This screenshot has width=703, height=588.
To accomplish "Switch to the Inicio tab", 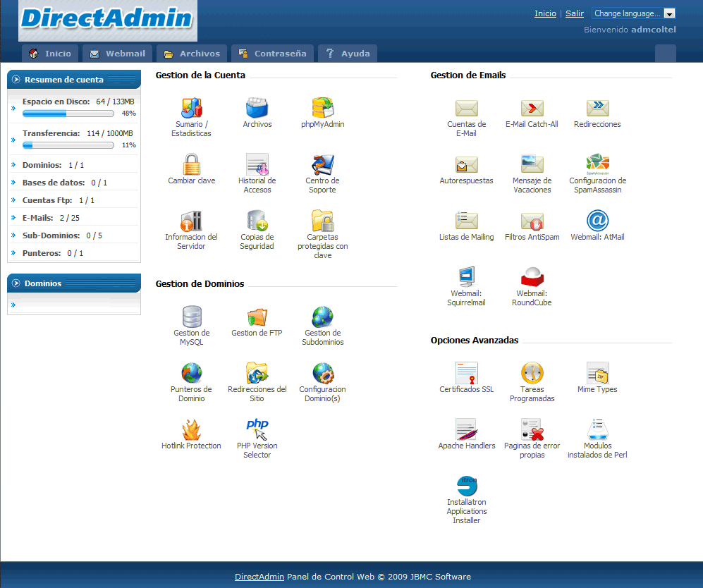I will (x=50, y=54).
